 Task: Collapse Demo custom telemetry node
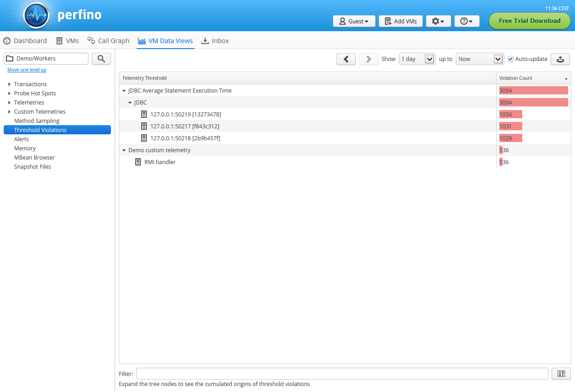124,150
